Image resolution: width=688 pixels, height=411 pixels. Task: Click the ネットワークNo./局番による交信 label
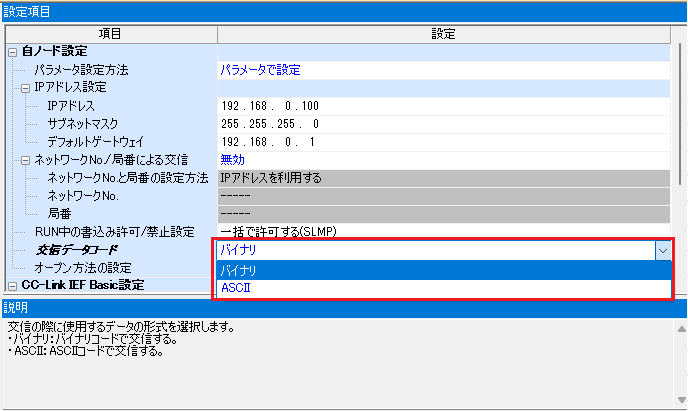click(x=111, y=160)
